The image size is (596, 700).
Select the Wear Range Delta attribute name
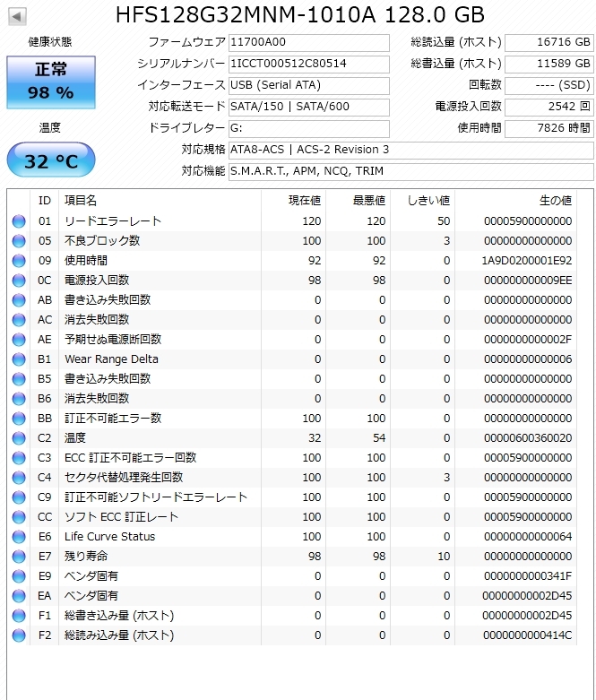(111, 359)
